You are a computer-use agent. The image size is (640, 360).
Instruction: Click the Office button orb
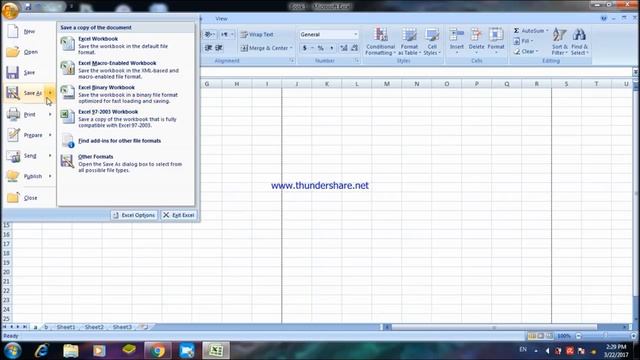10,10
